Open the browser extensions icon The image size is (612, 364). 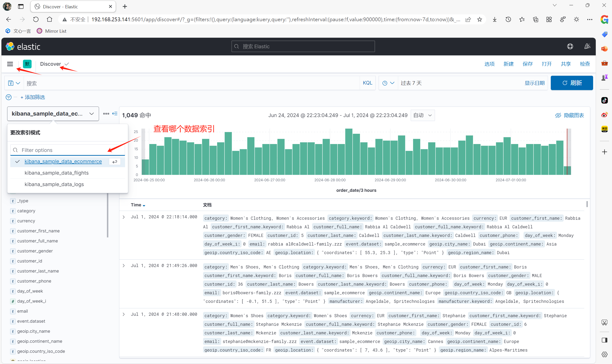click(x=549, y=19)
